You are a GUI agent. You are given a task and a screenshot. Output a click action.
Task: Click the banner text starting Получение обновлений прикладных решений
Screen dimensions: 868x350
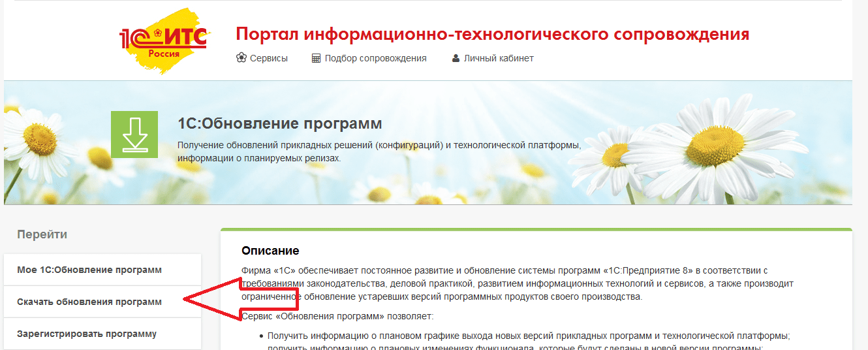[379, 151]
